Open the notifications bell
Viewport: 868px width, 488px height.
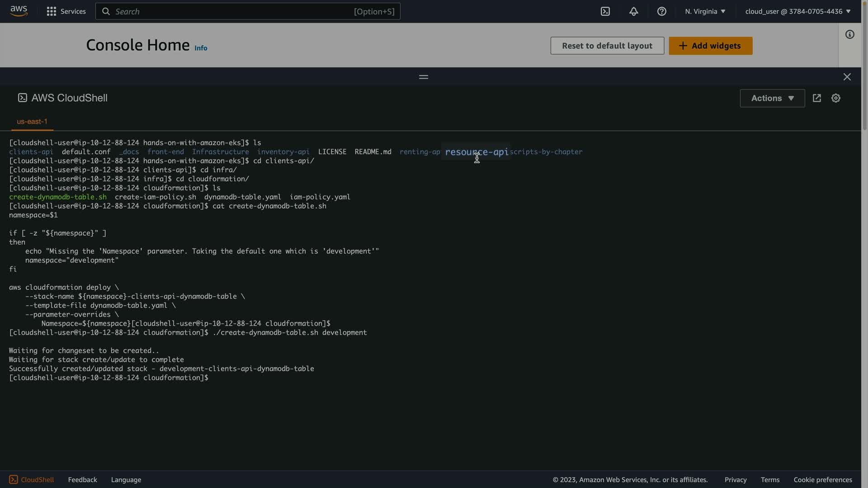(x=633, y=11)
